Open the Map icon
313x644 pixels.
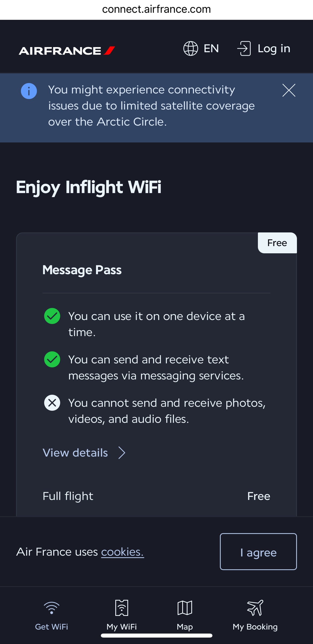[185, 608]
